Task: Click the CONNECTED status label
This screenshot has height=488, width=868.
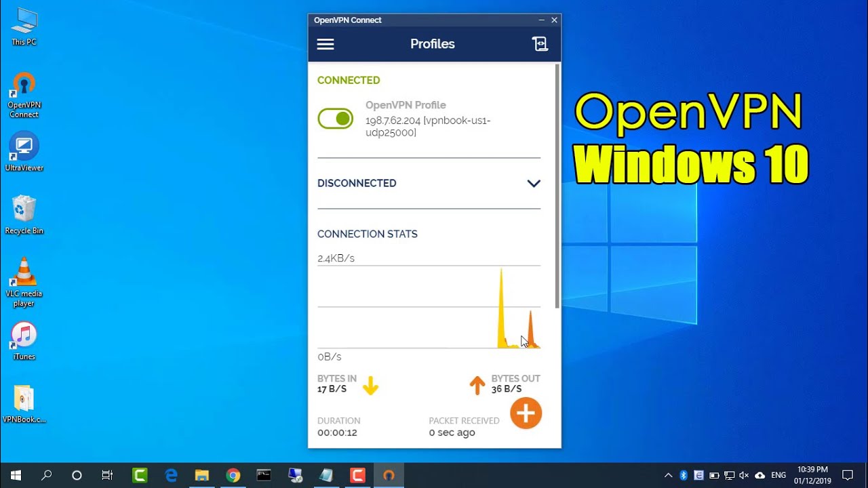Action: point(349,80)
